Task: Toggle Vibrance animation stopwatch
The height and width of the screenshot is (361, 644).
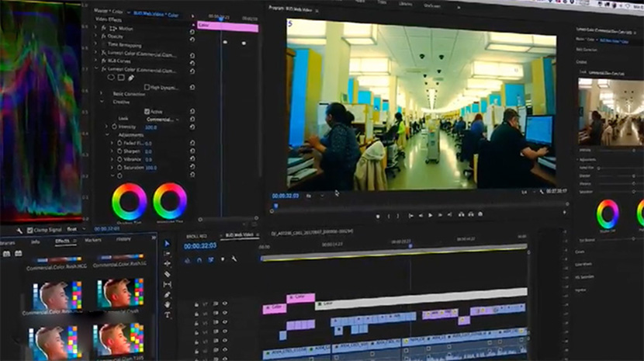Action: 119,159
